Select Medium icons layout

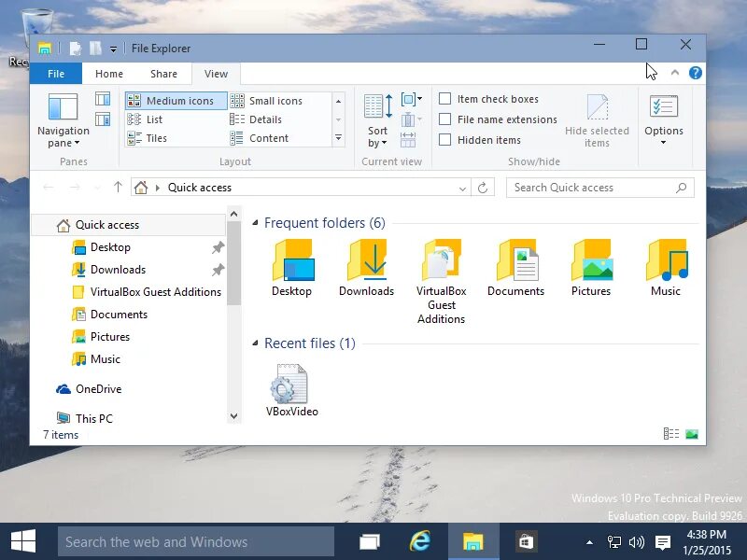click(176, 101)
